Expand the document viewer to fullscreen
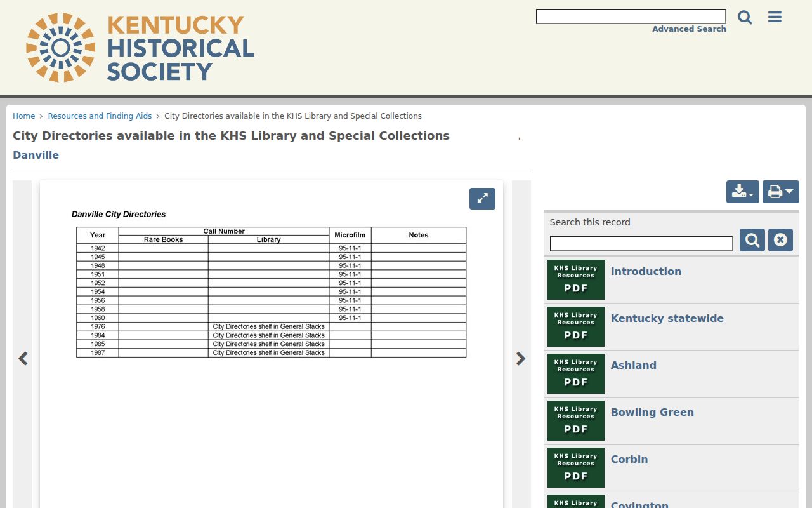The height and width of the screenshot is (508, 812). [482, 199]
